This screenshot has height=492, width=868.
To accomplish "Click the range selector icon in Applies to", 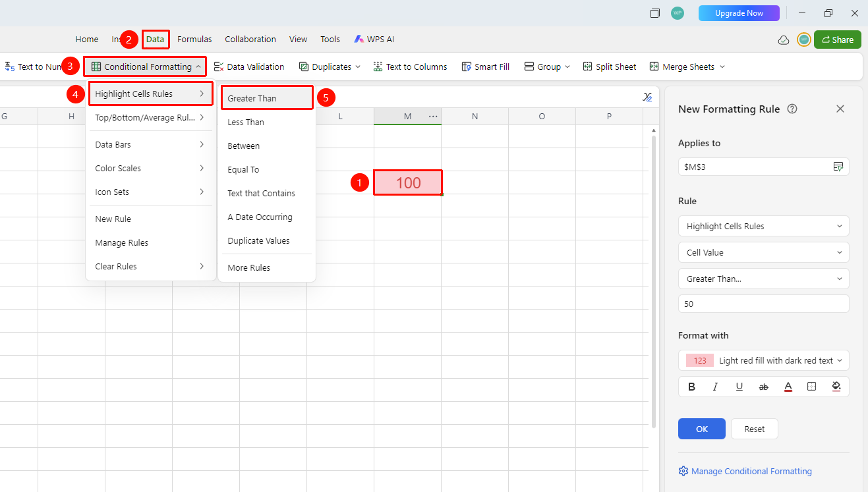I will (x=838, y=167).
